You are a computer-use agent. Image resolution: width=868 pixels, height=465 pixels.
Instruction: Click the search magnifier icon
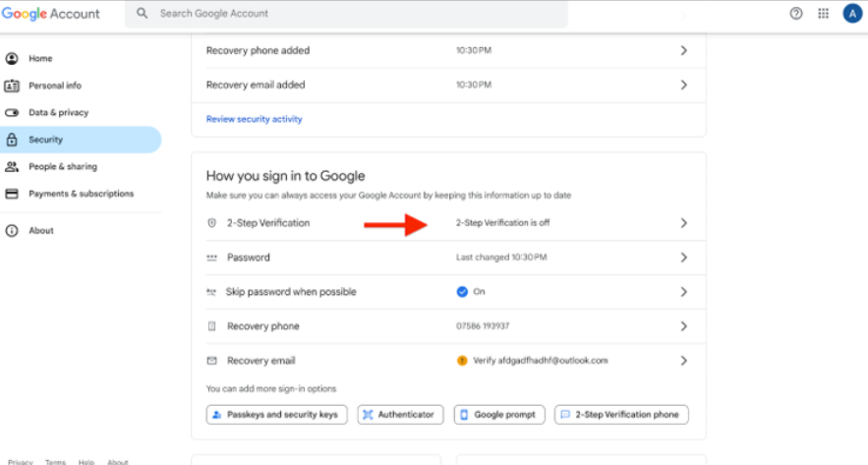point(143,14)
